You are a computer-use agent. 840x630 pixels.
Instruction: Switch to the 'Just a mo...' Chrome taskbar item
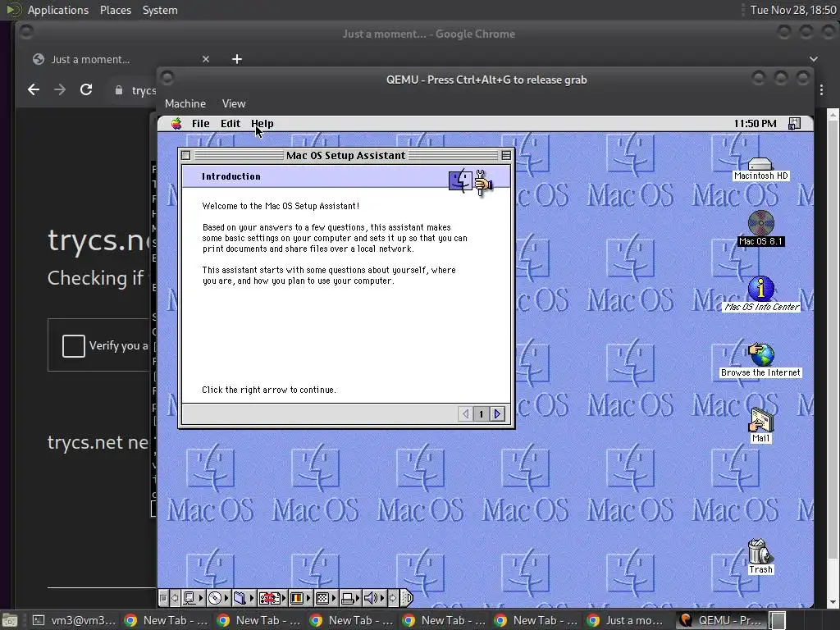coord(628,620)
